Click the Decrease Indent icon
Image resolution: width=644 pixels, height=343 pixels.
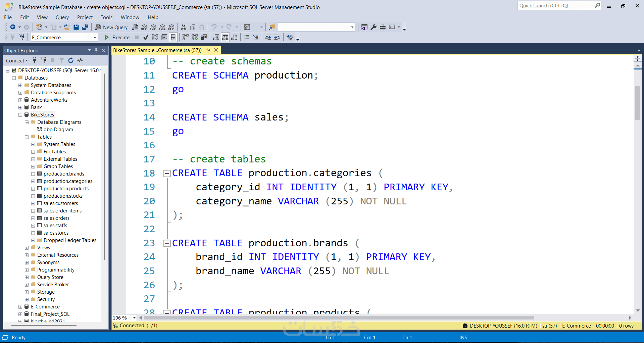[x=268, y=37]
